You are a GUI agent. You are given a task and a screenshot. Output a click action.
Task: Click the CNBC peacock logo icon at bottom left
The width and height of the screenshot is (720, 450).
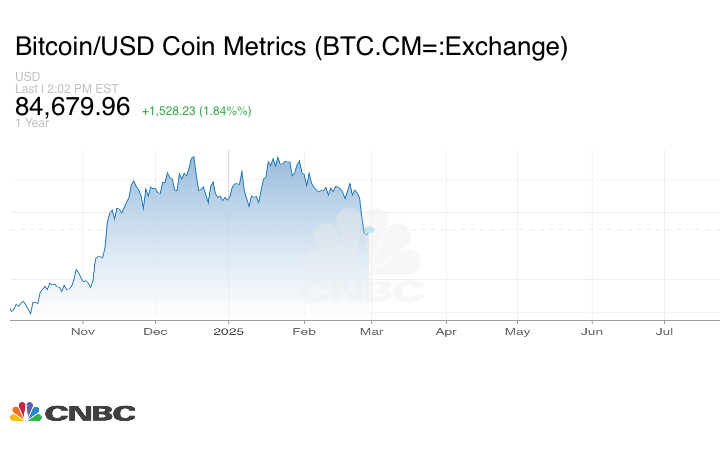coord(25,412)
